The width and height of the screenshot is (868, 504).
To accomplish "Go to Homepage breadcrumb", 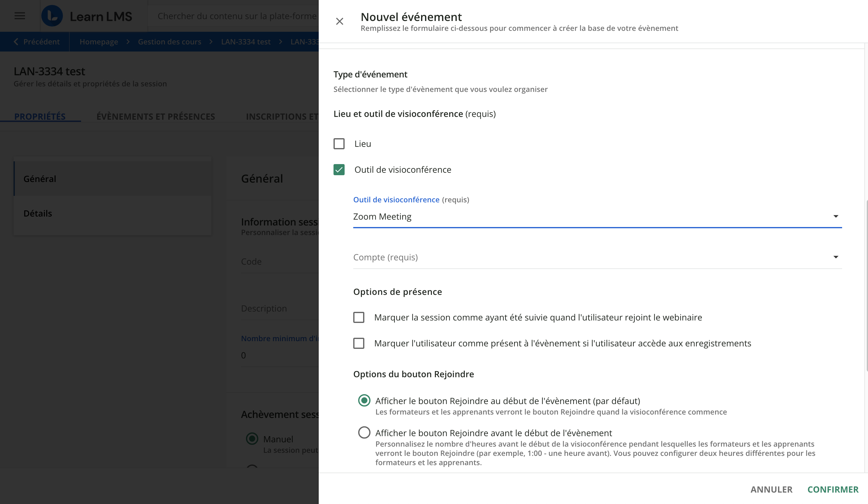I will tap(99, 42).
